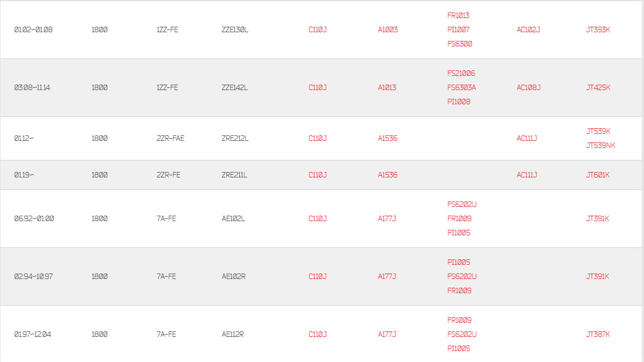Screen dimensions: 644x362
Task: Open the FS21006 link
Action: 461,74
